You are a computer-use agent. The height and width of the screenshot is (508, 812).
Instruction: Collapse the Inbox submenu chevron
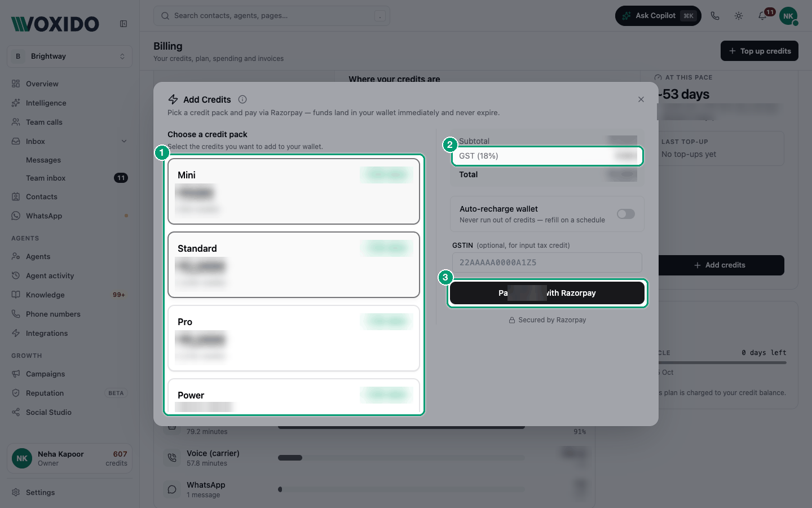[x=124, y=141]
